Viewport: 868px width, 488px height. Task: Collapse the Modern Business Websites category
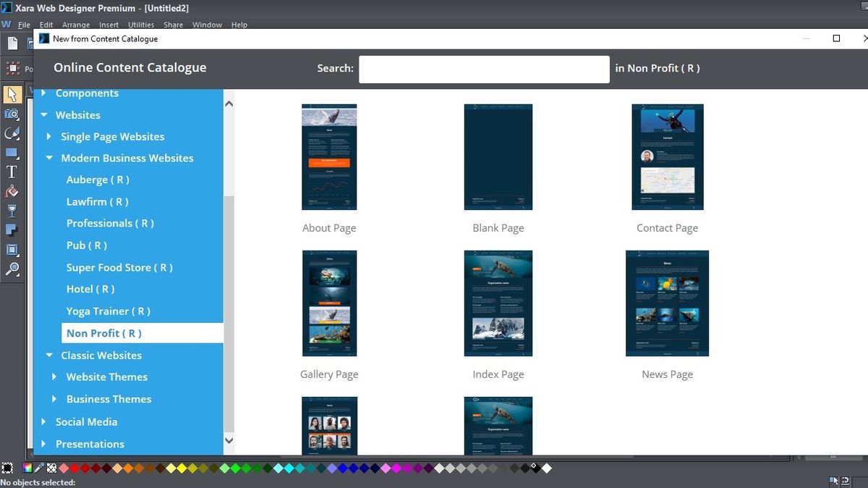pyautogui.click(x=49, y=158)
